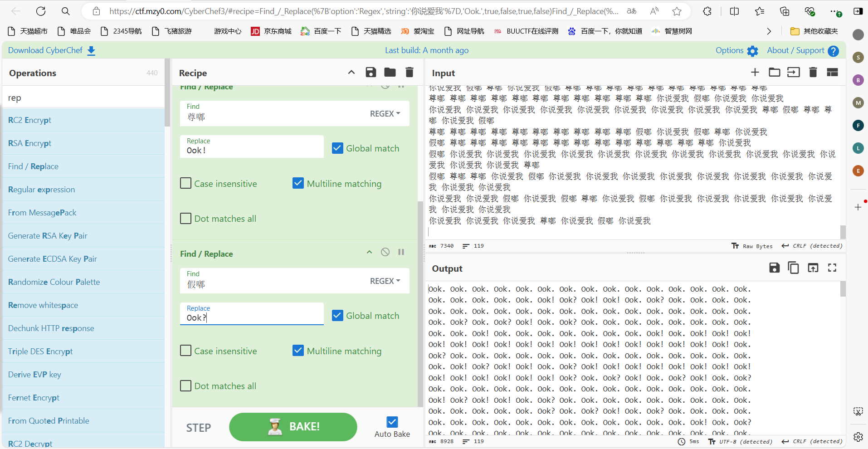Change input character encoding Raw Bytes
The image size is (868, 449).
(752, 246)
